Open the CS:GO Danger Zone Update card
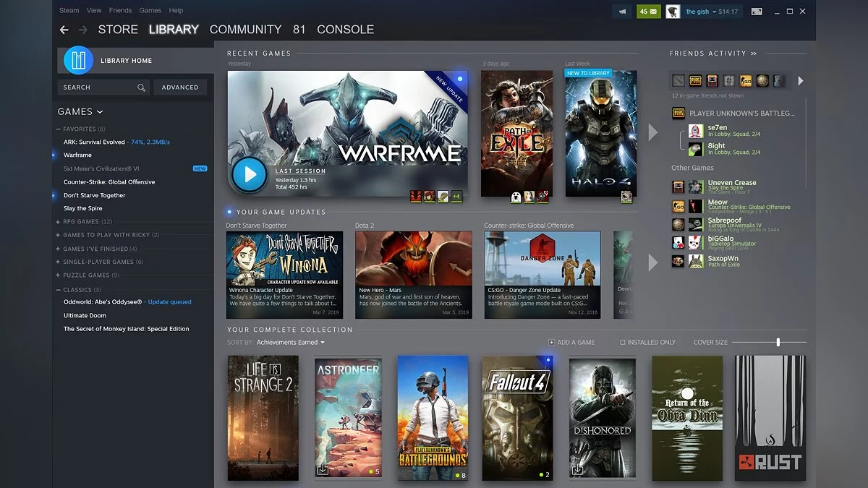This screenshot has width=868, height=488. coord(542,275)
